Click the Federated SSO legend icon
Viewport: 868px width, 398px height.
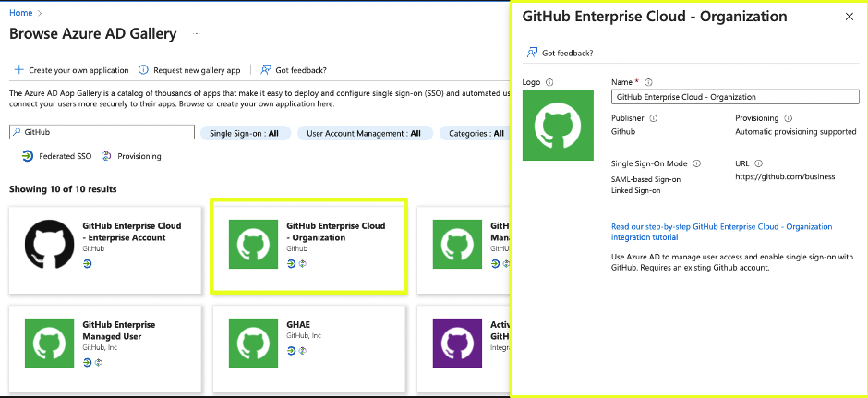coord(27,156)
